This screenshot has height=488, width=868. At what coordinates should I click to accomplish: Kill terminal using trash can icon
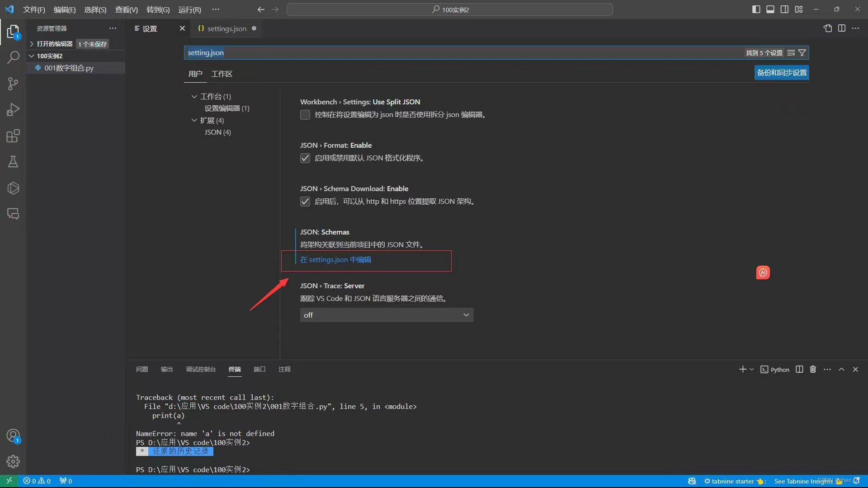[813, 369]
